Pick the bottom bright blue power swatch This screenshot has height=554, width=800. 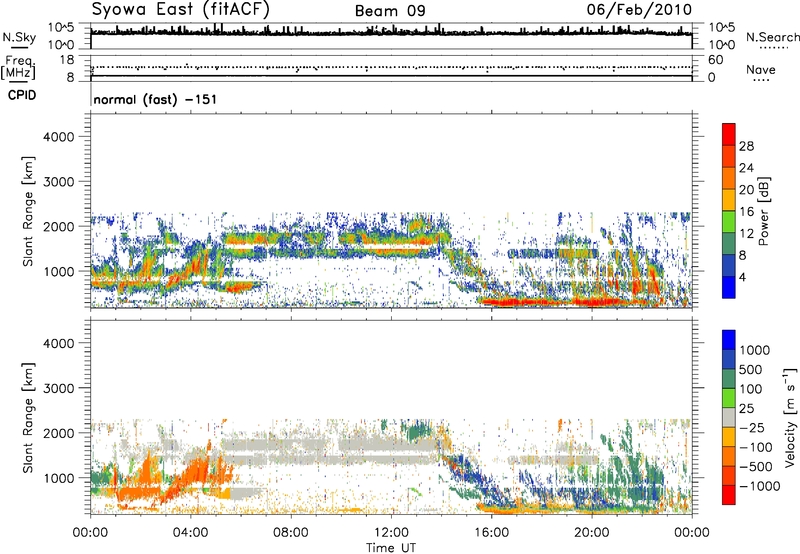729,287
